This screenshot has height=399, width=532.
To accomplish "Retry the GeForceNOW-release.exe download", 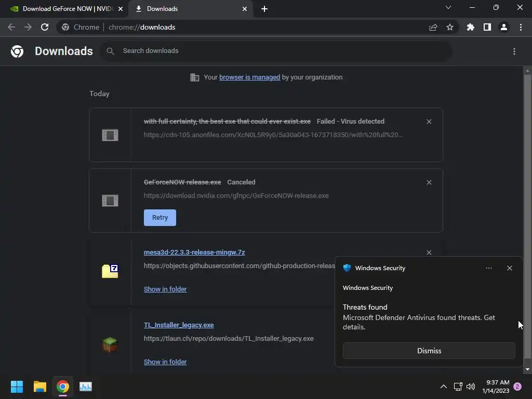I will [160, 218].
